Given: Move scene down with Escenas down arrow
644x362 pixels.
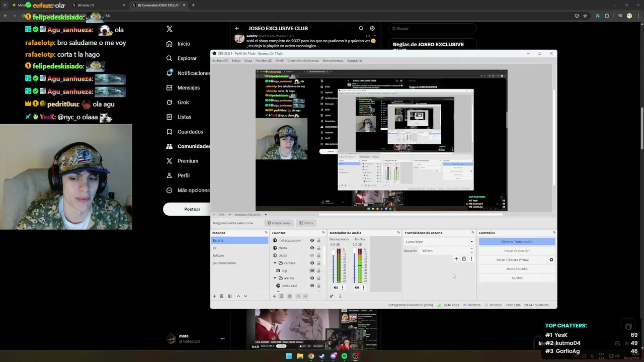Looking at the screenshot, I should pyautogui.click(x=246, y=296).
